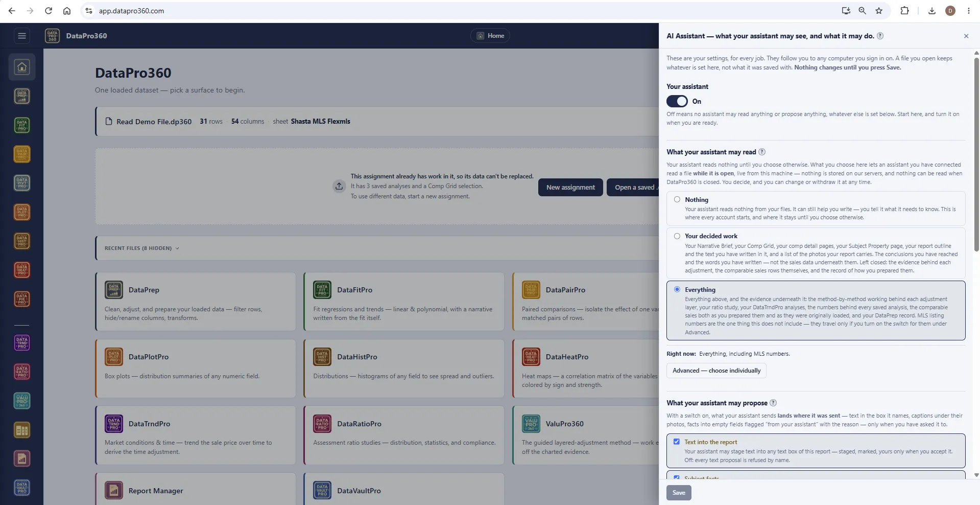Click help icon beside 'What your assistant may propose'

point(773,403)
